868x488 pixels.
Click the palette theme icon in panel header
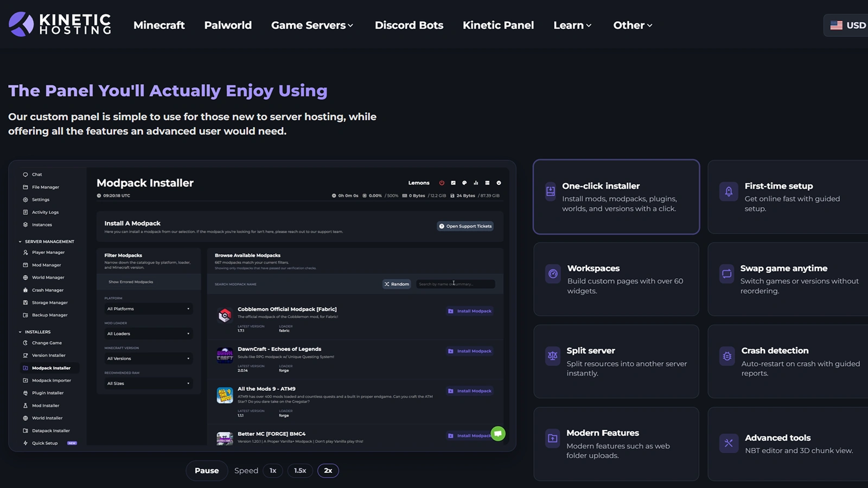click(x=464, y=183)
